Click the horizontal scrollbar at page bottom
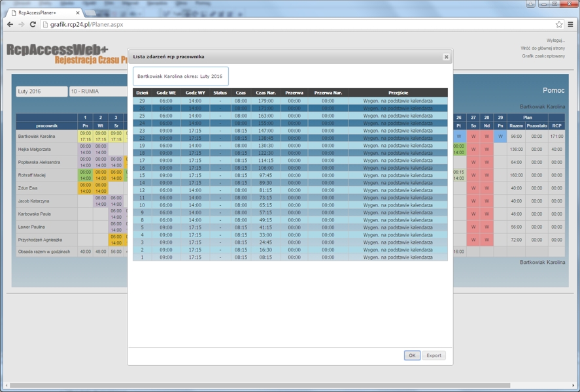This screenshot has width=580, height=392. point(262,385)
